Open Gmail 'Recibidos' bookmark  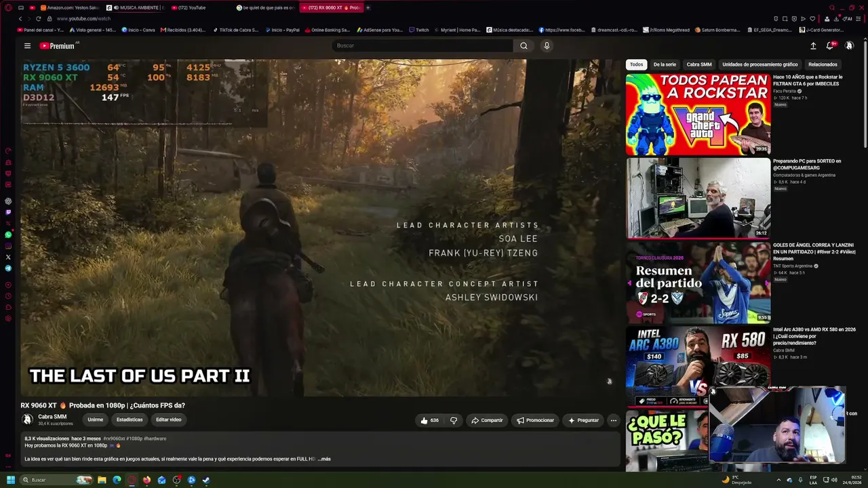pos(183,30)
